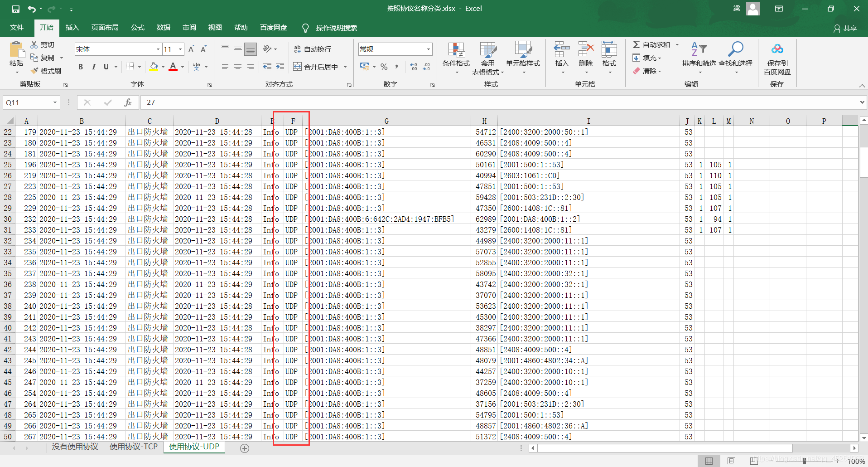The width and height of the screenshot is (868, 467).
Task: Save to Baidu Netdisk (保存到百度网盘)
Action: tap(777, 58)
